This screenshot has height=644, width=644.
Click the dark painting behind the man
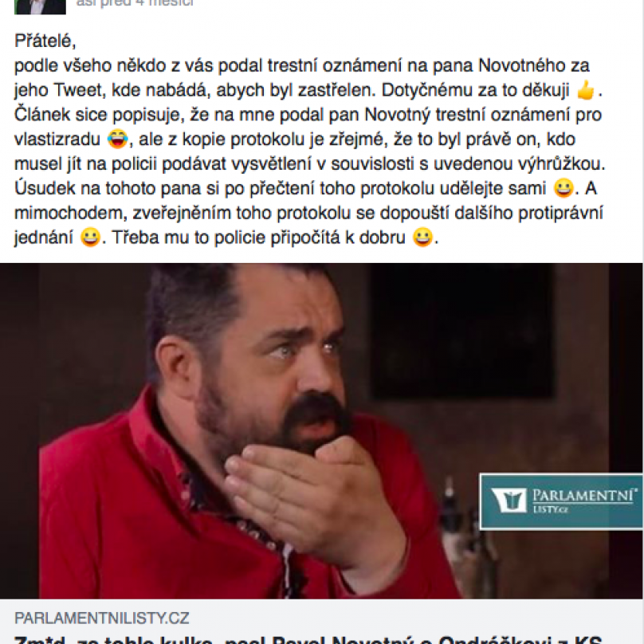click(460, 328)
